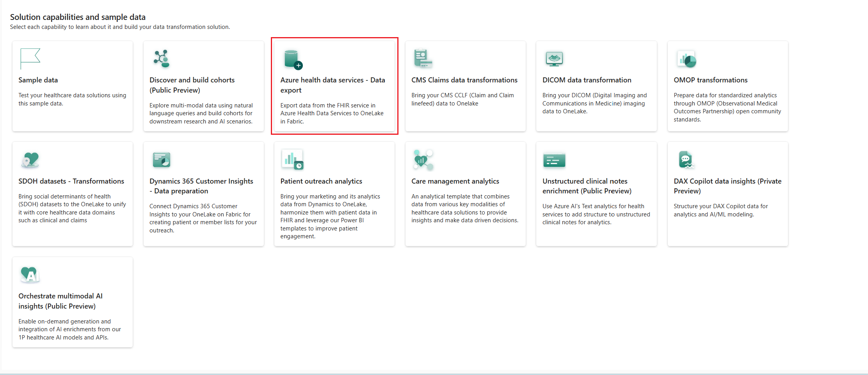Click 'Bring your marketing and its analytics' description
Screen dimensions: 868x375
click(330, 216)
